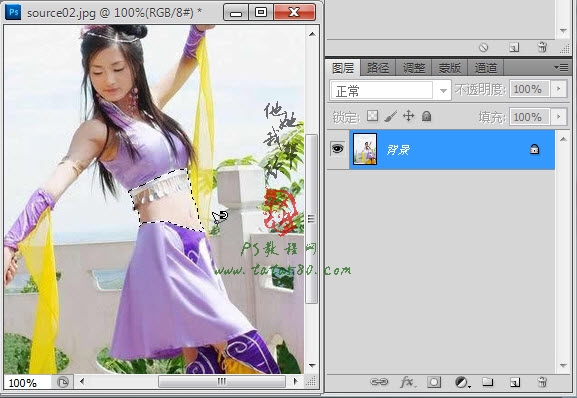
Task: Open the 正常 blend mode dropdown
Action: click(x=390, y=90)
